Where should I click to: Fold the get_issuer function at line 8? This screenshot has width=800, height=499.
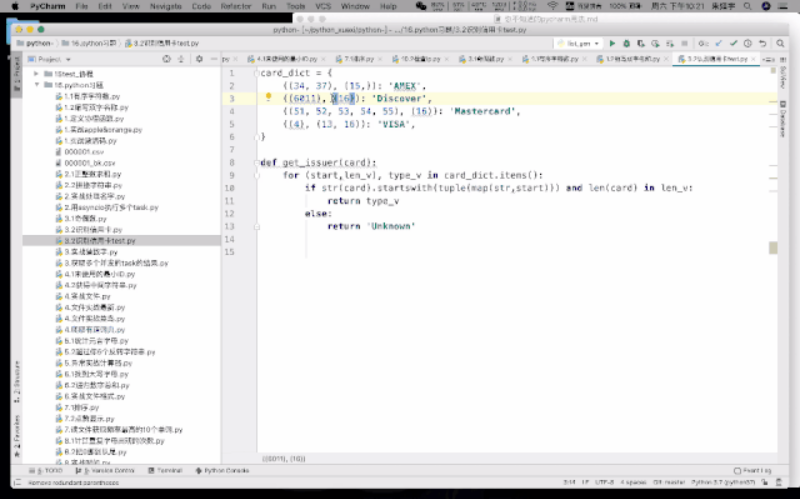(257, 163)
